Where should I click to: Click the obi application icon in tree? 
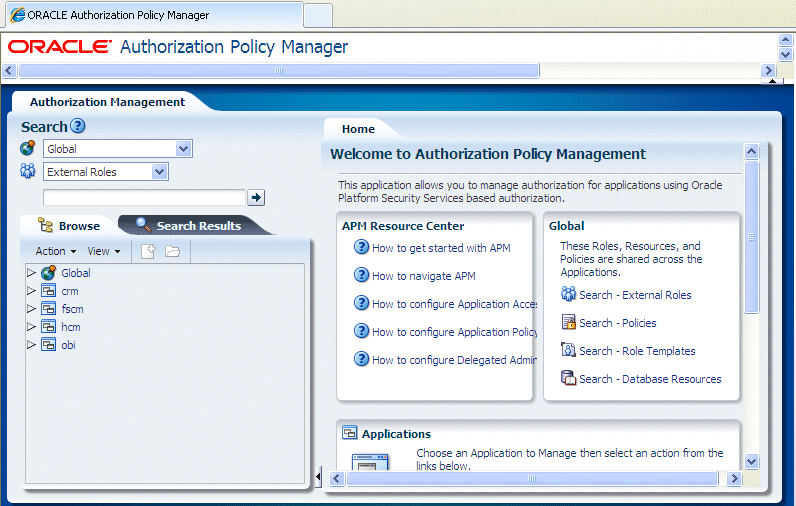point(48,345)
